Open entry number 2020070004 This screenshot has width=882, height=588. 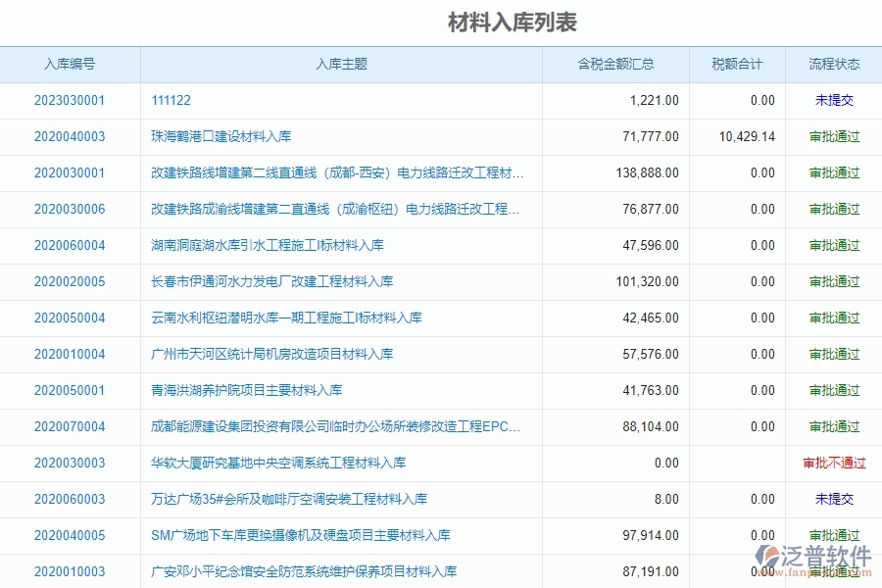pyautogui.click(x=70, y=427)
